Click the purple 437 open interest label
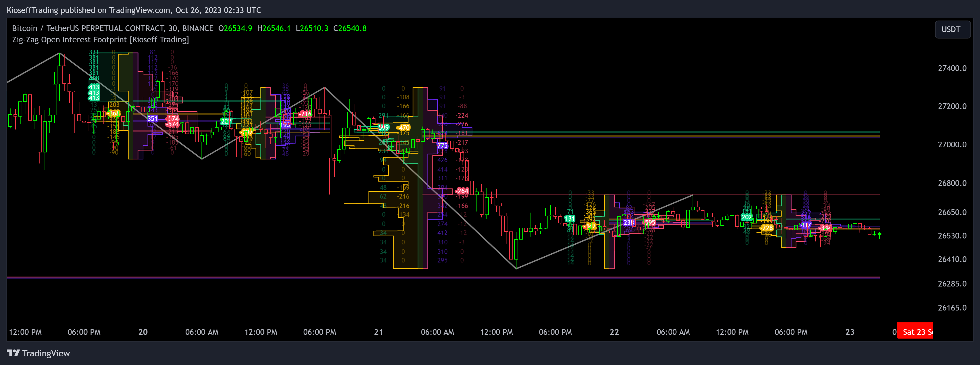This screenshot has width=980, height=365. [x=806, y=225]
